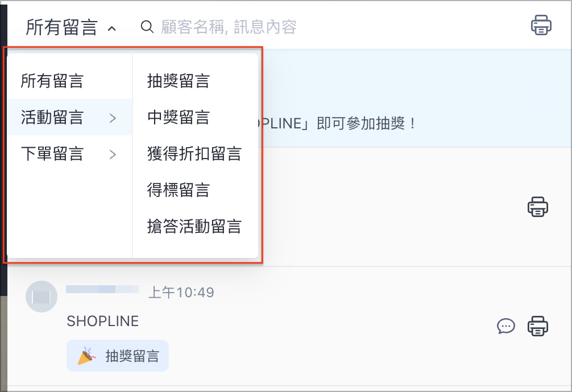Screen dimensions: 572x392
Task: Click the print icon in top header
Action: coord(541,25)
